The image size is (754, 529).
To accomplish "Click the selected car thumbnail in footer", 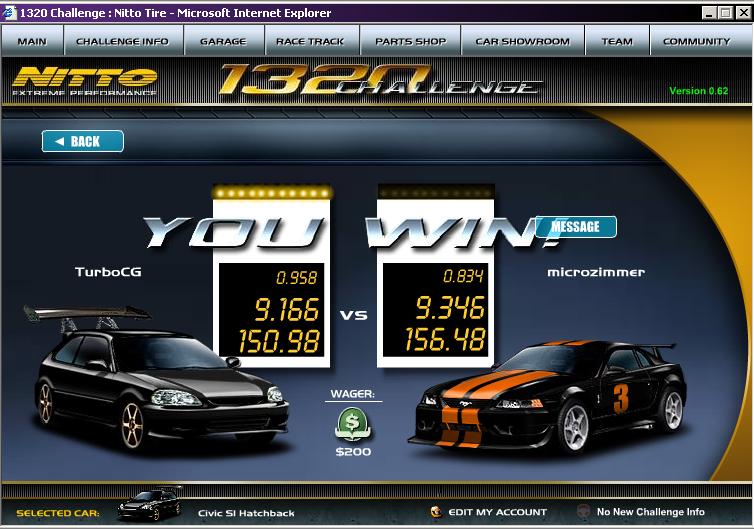I will tap(150, 503).
